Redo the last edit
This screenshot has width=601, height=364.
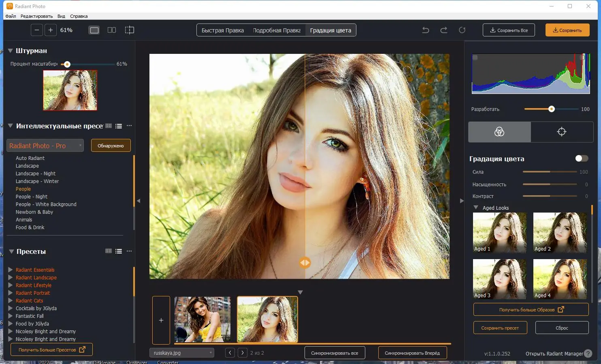point(444,30)
